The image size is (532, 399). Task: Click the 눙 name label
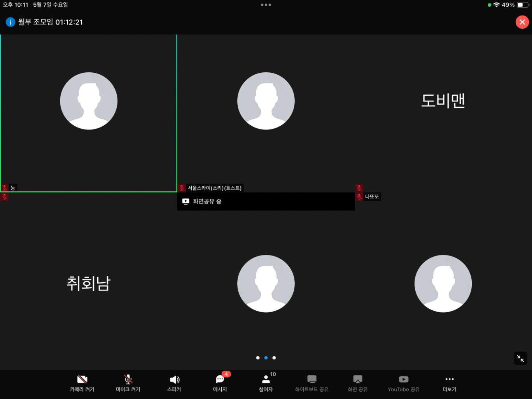[x=13, y=188]
